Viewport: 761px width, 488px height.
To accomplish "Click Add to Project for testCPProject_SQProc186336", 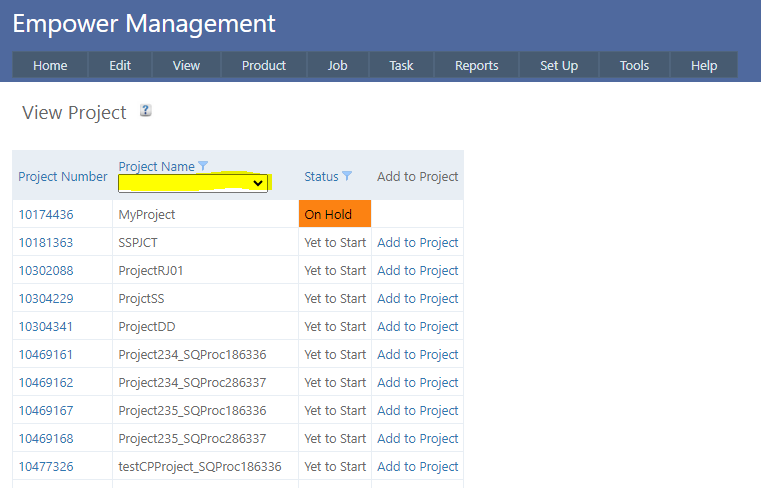I will click(x=417, y=466).
